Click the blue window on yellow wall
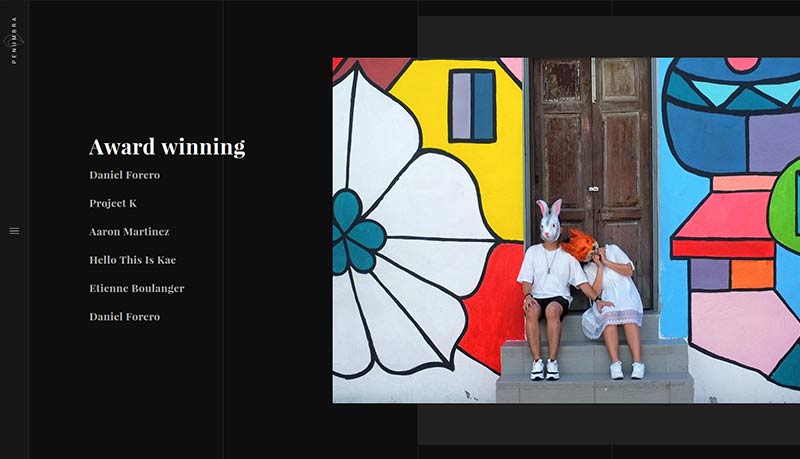Image resolution: width=800 pixels, height=459 pixels. [472, 106]
